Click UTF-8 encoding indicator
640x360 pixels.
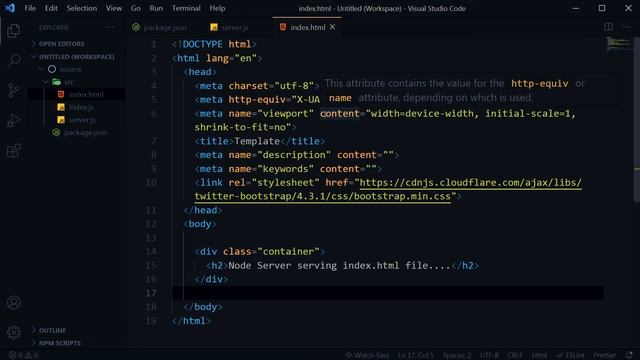pos(489,355)
